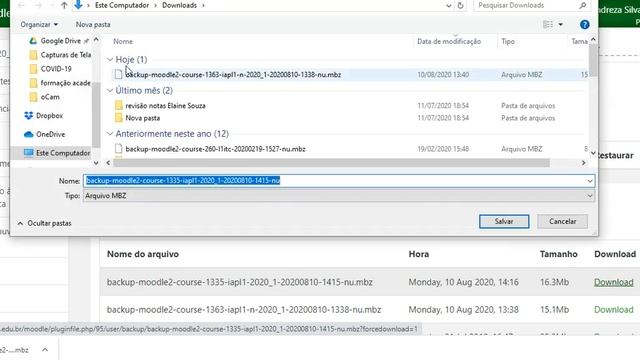Click navigation pane scroll down arrow
The width and height of the screenshot is (640, 360).
[x=96, y=163]
